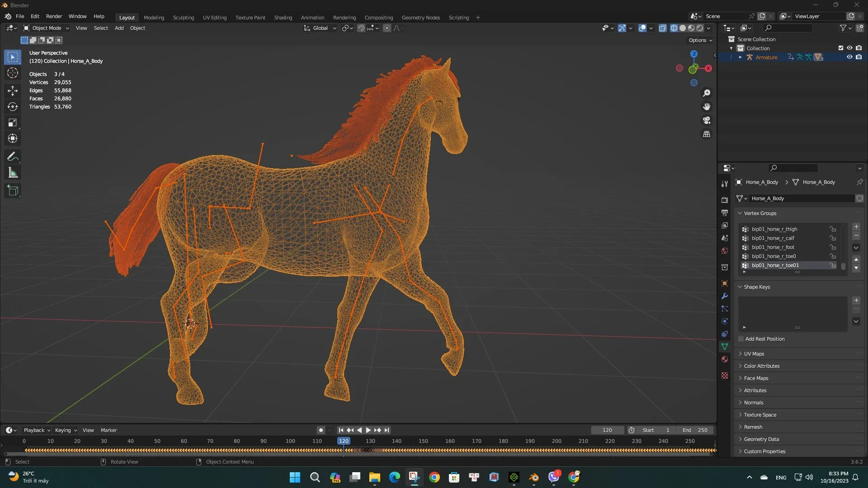The image size is (868, 488).
Task: Click the End frame 250 field
Action: [695, 430]
